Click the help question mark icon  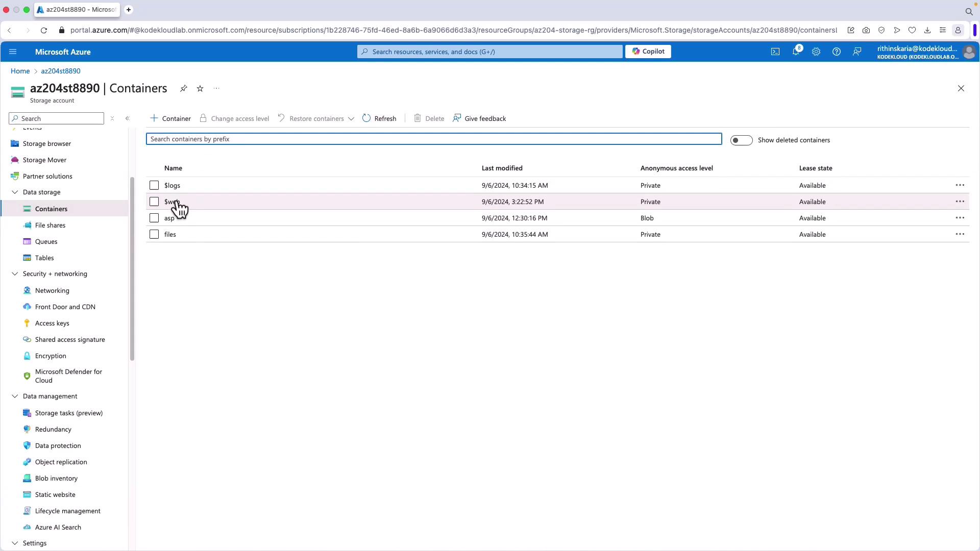point(836,52)
